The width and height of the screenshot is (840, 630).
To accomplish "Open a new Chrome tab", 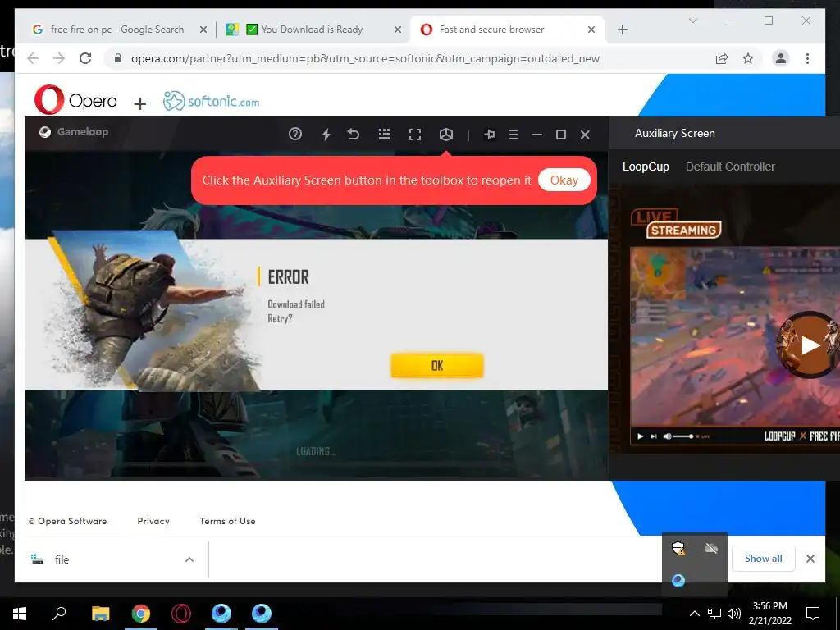I will 622,30.
